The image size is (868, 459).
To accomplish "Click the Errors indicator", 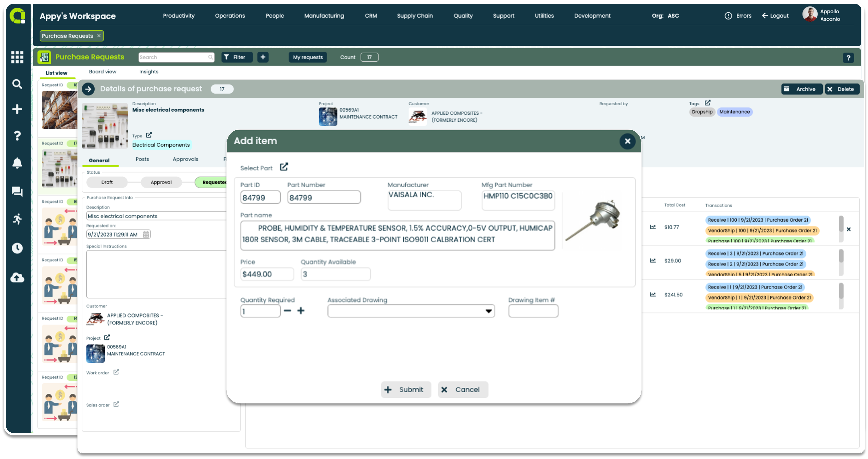I will (x=738, y=15).
